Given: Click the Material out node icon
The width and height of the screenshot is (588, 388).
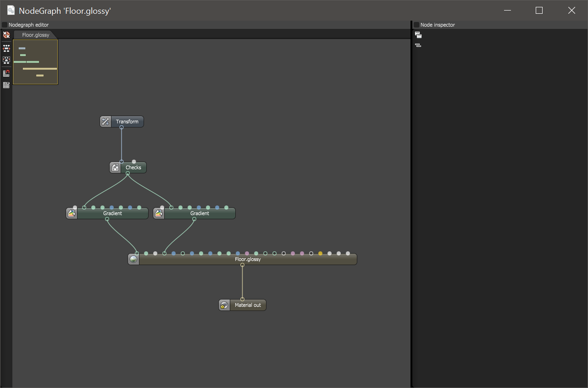Looking at the screenshot, I should coord(224,305).
